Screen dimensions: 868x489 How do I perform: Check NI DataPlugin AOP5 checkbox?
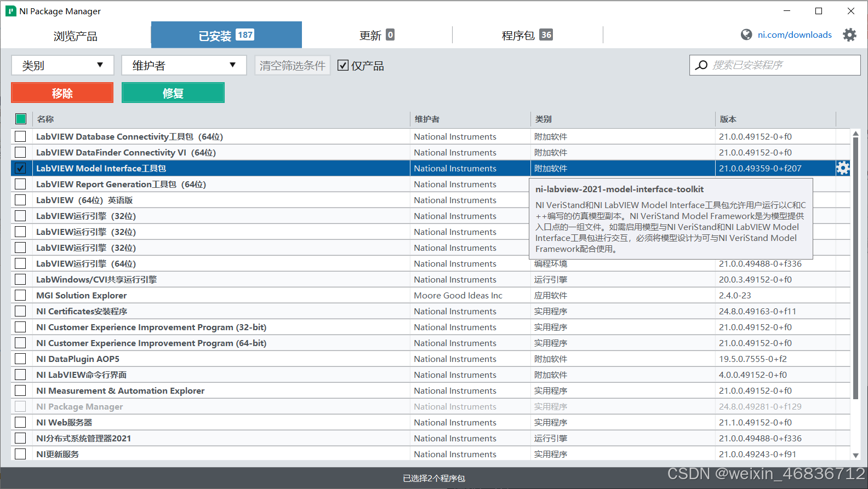click(x=20, y=359)
